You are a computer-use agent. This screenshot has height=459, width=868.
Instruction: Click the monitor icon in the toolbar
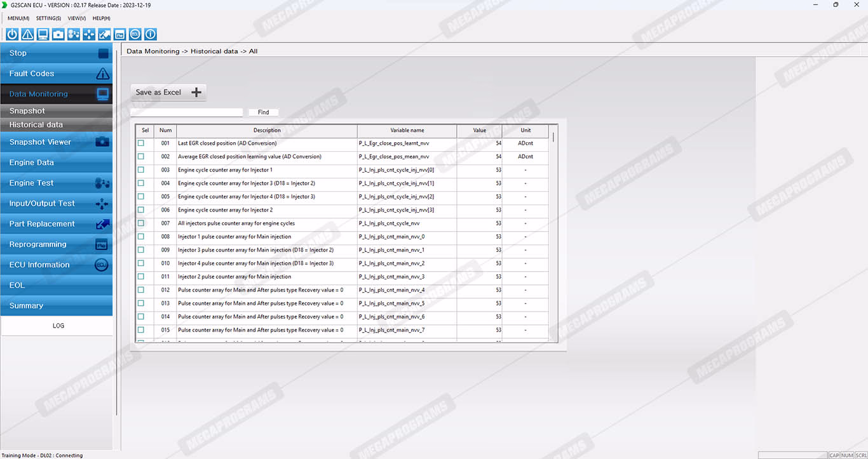(43, 34)
